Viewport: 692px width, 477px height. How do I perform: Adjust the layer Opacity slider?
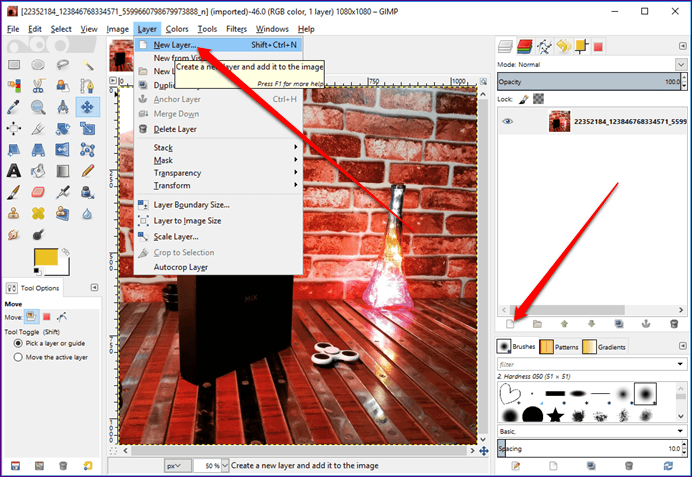coord(589,82)
